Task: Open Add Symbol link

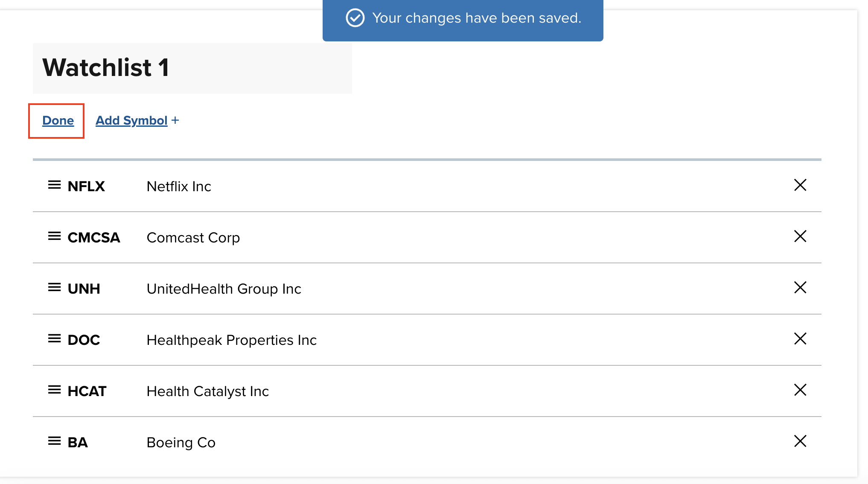Action: pyautogui.click(x=131, y=121)
